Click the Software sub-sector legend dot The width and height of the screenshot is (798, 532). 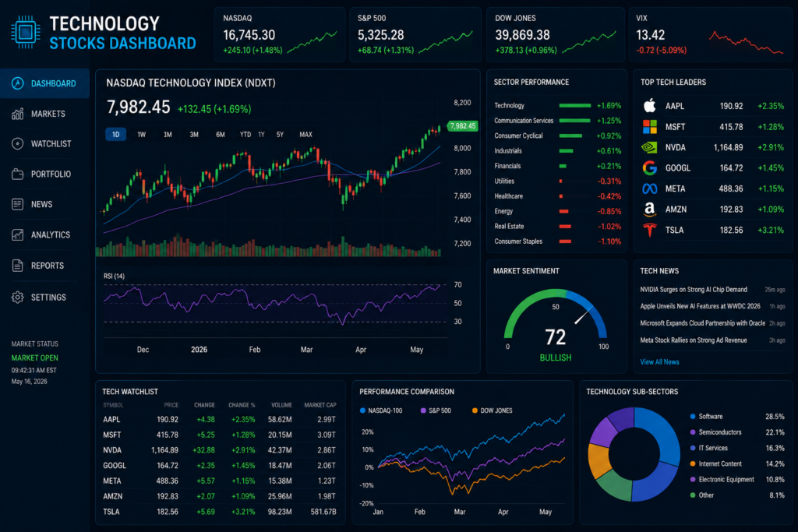pyautogui.click(x=693, y=417)
